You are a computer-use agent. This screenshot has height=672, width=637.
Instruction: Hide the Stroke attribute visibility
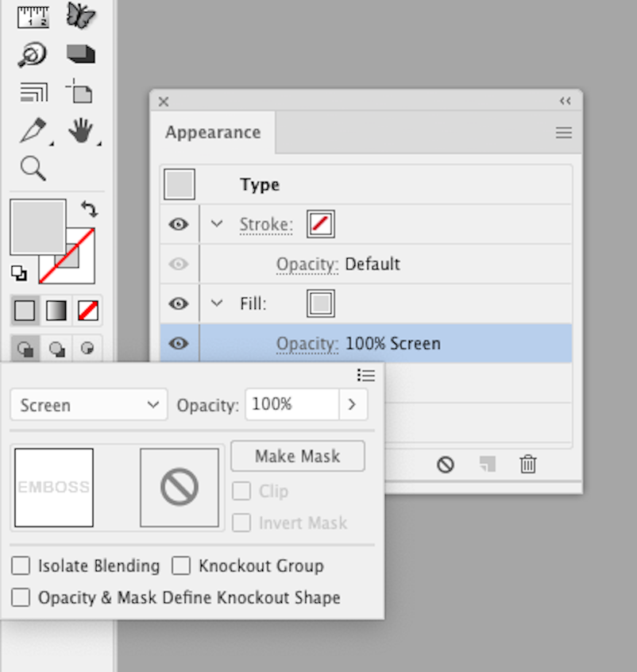(x=180, y=225)
